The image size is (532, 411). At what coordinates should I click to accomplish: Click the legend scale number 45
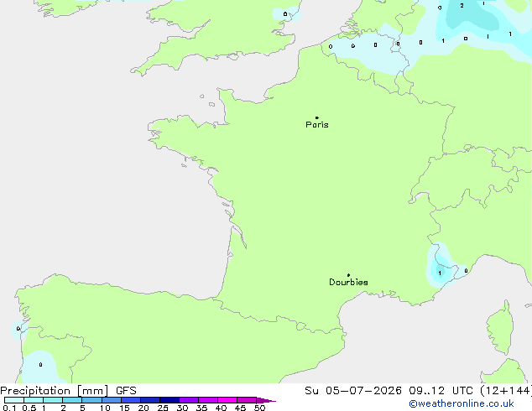point(240,408)
